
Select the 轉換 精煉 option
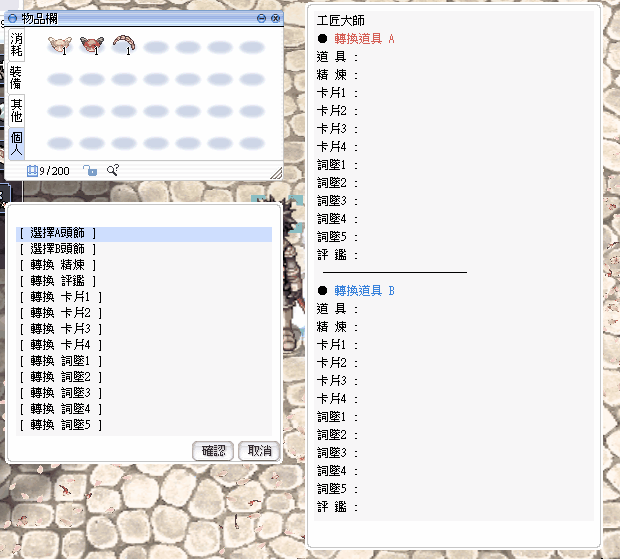[x=60, y=265]
